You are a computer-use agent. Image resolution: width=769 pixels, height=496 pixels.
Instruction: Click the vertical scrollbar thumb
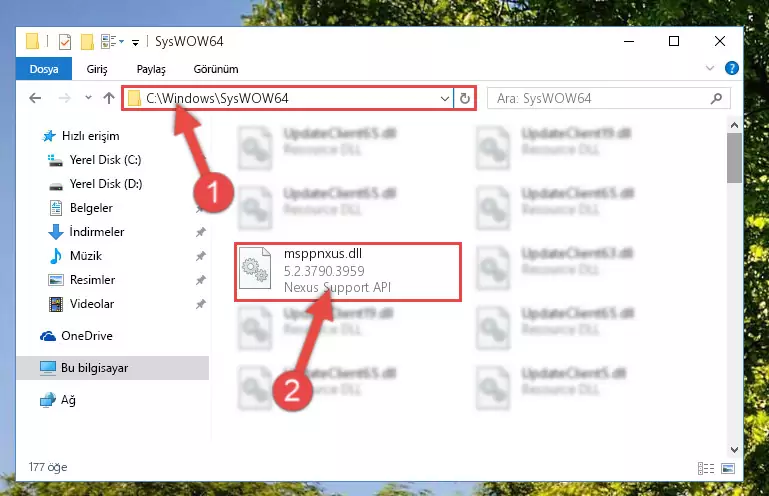coord(734,158)
